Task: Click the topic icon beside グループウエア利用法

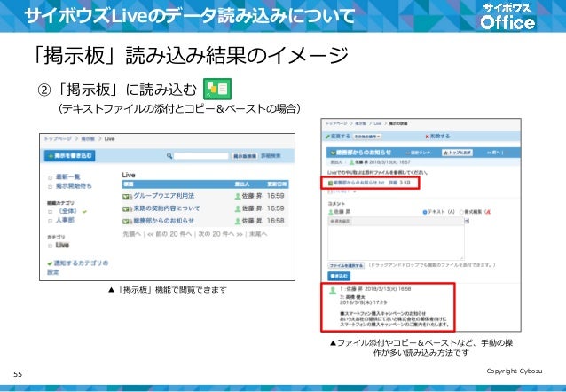Action: 127,196
